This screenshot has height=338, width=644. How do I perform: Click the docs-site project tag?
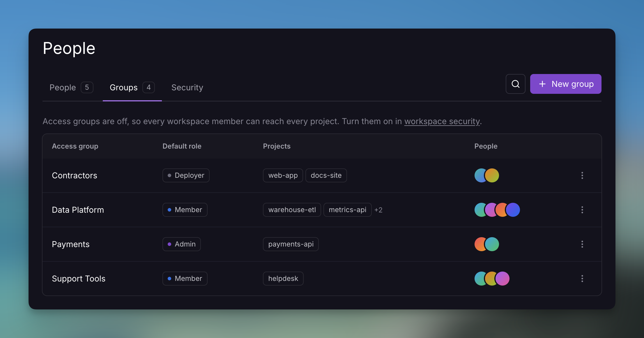(x=326, y=175)
